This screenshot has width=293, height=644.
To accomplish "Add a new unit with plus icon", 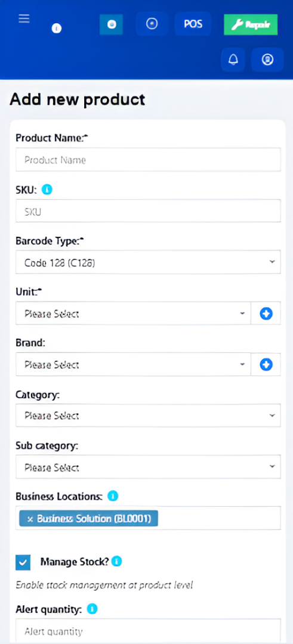I will 266,314.
